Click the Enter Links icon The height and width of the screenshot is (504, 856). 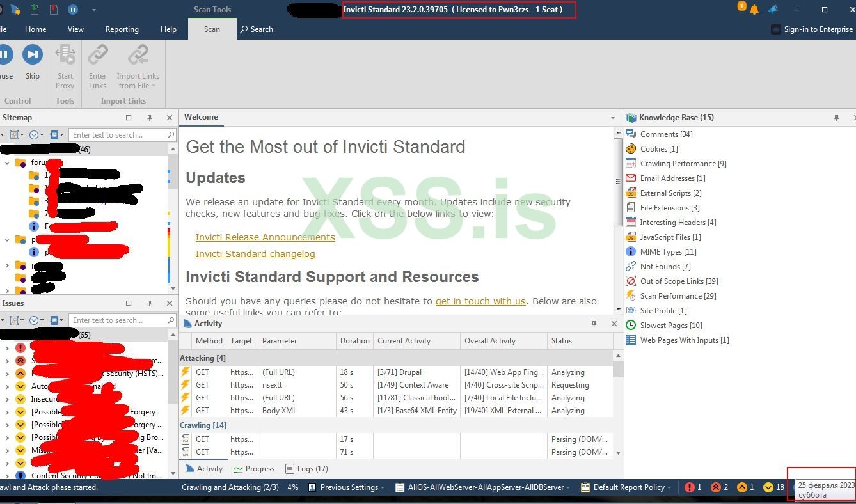[x=98, y=55]
